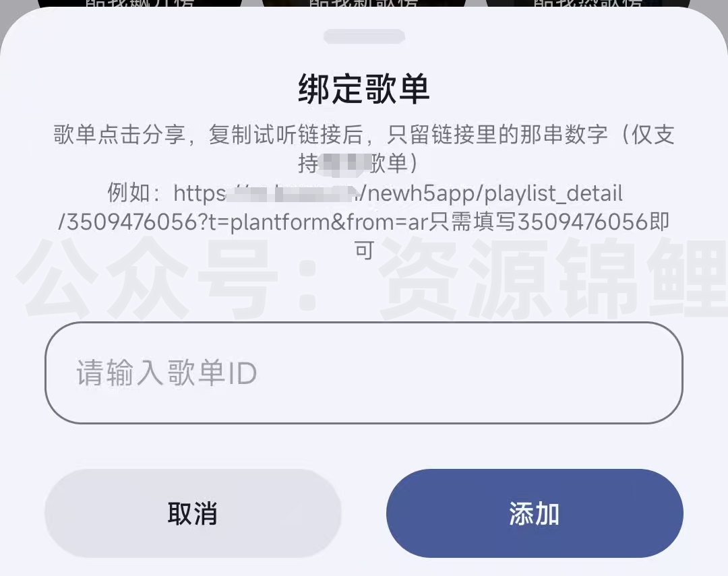The height and width of the screenshot is (576, 728).
Task: Tap the 取消 button
Action: click(193, 513)
